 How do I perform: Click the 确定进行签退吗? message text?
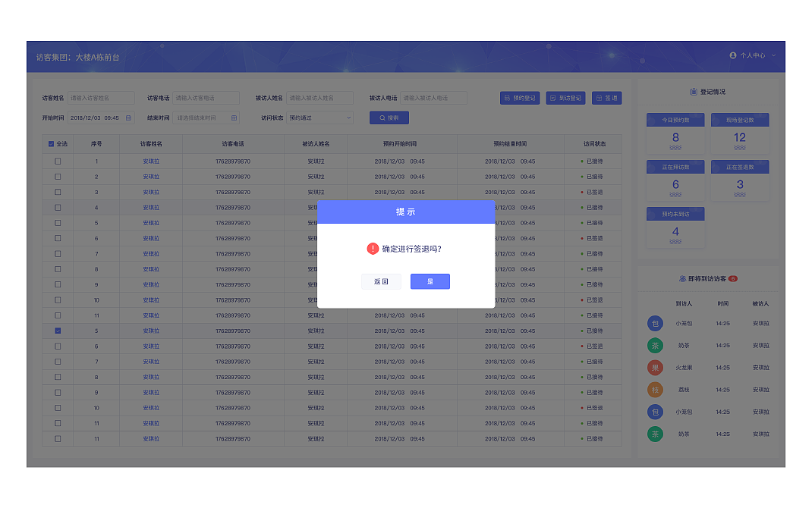tap(412, 249)
